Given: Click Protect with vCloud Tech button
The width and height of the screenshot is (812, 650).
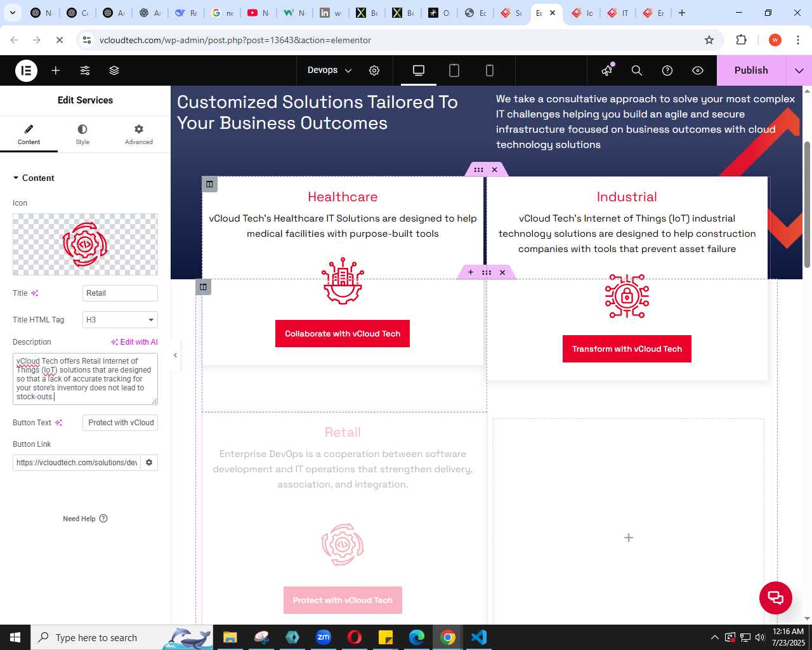Looking at the screenshot, I should click(343, 600).
